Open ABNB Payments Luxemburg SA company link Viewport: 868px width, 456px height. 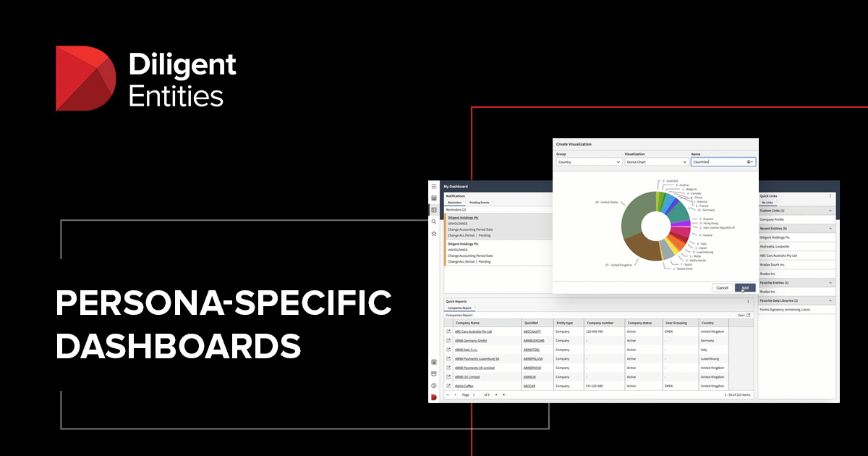tap(477, 358)
